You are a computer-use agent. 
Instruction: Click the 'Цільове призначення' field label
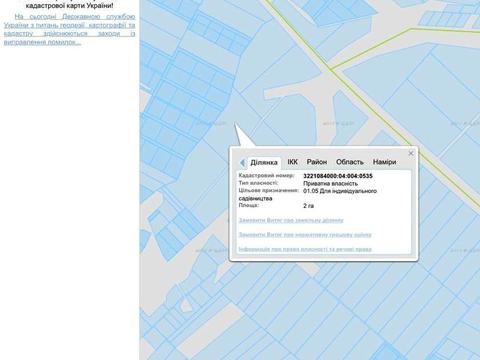point(269,190)
